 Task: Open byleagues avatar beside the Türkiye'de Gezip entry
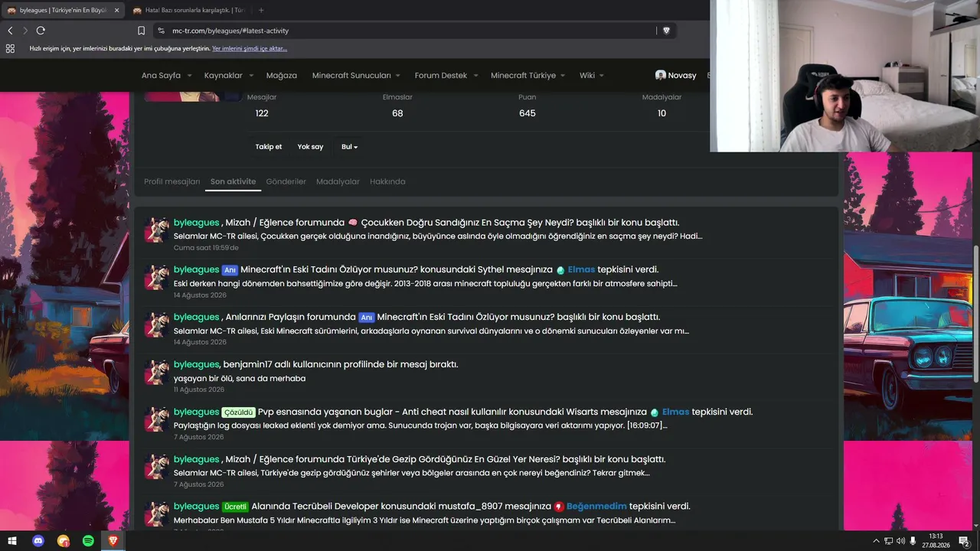pyautogui.click(x=157, y=467)
